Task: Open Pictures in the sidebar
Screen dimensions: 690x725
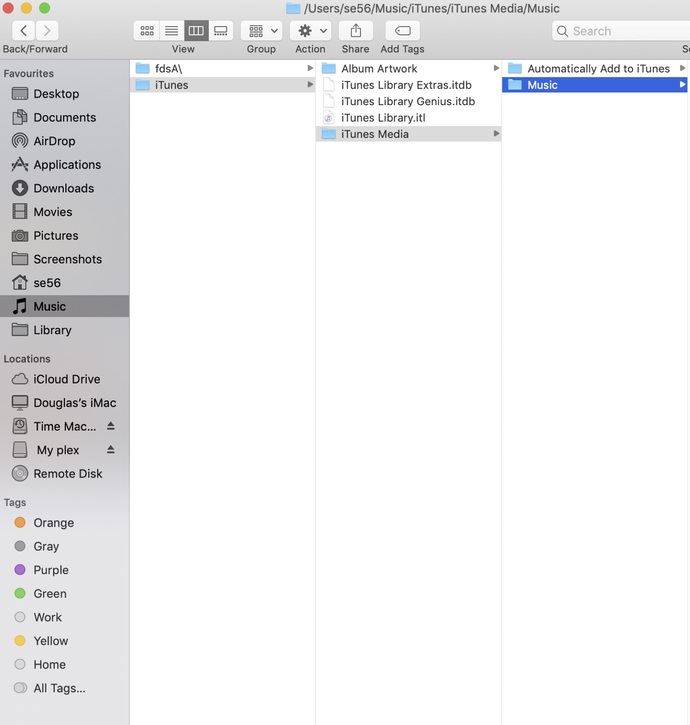Action: (64, 235)
